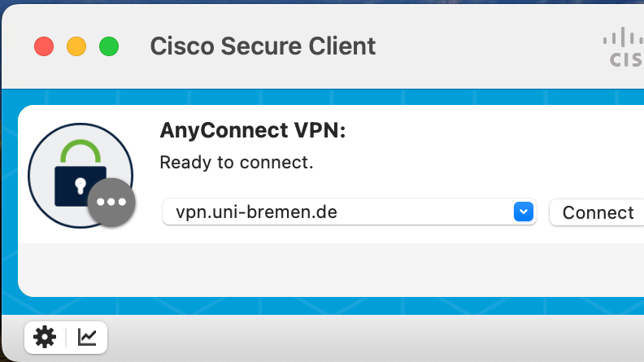Click the gray message area below server field
The height and width of the screenshot is (362, 644).
coord(325,268)
